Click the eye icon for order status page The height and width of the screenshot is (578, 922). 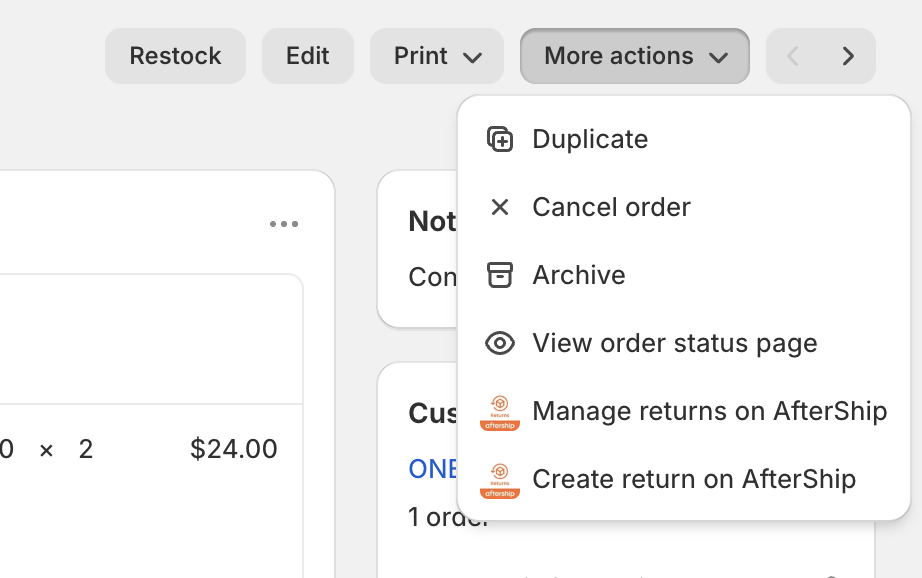coord(499,343)
